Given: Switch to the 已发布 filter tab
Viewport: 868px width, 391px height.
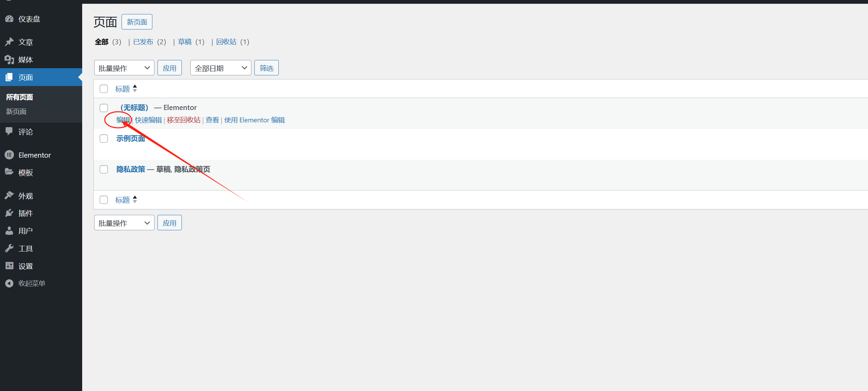Looking at the screenshot, I should 143,42.
